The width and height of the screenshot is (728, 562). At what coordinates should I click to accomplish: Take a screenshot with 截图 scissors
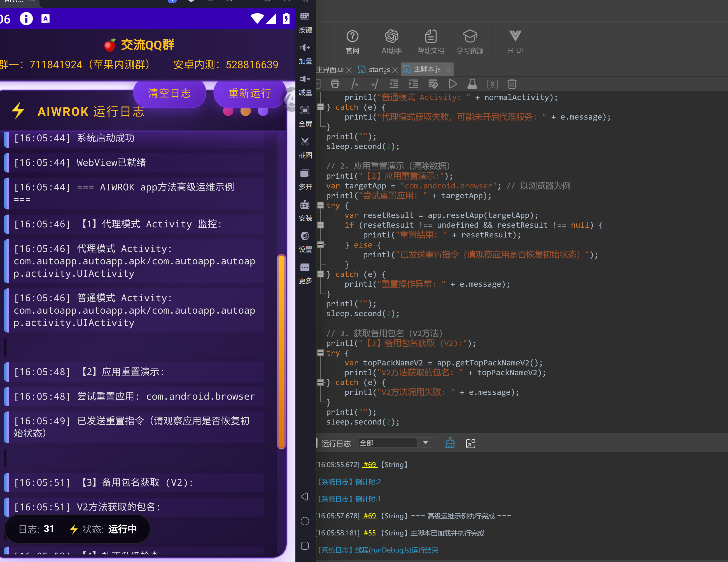305,148
